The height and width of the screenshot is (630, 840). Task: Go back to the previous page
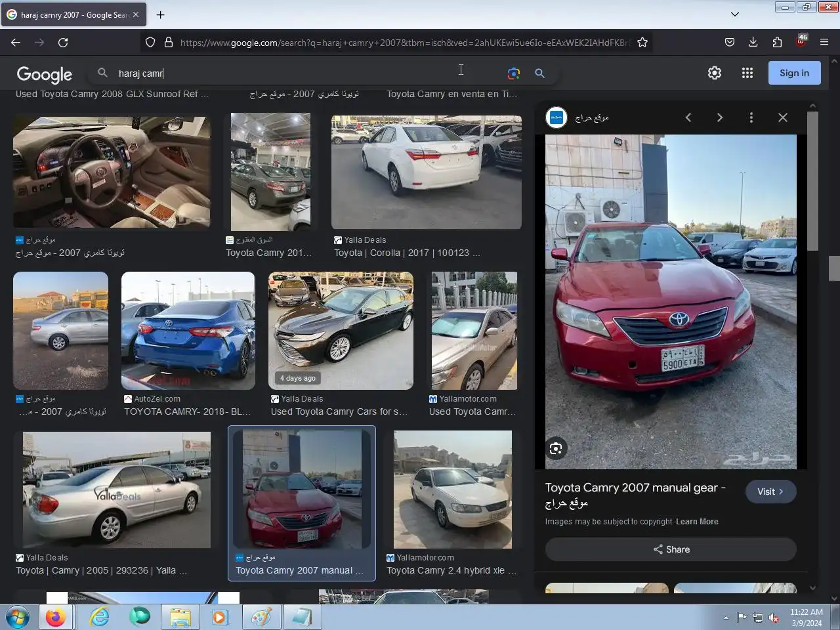coord(16,42)
